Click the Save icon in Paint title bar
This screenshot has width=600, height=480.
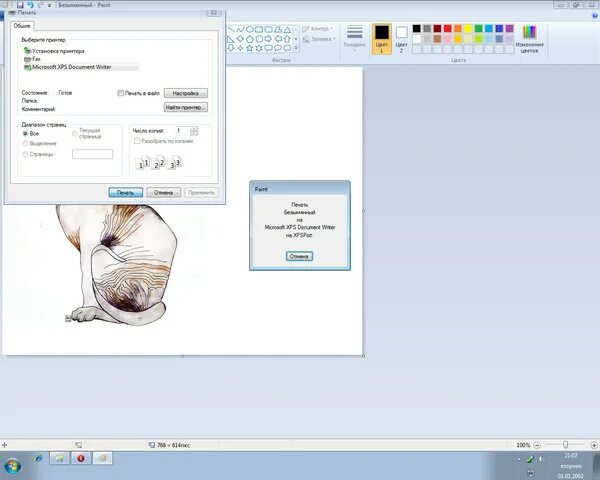point(20,5)
